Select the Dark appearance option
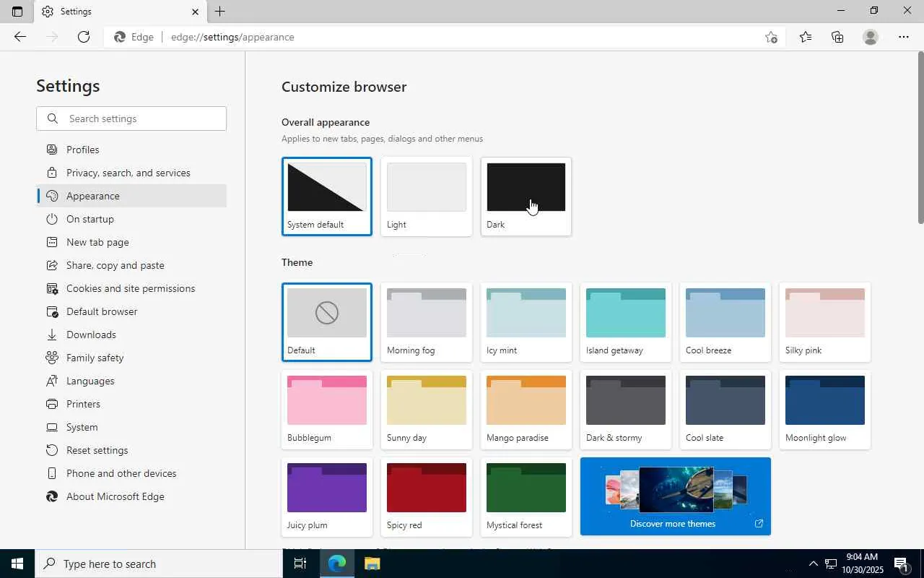Viewport: 924px width, 578px height. pos(526,197)
